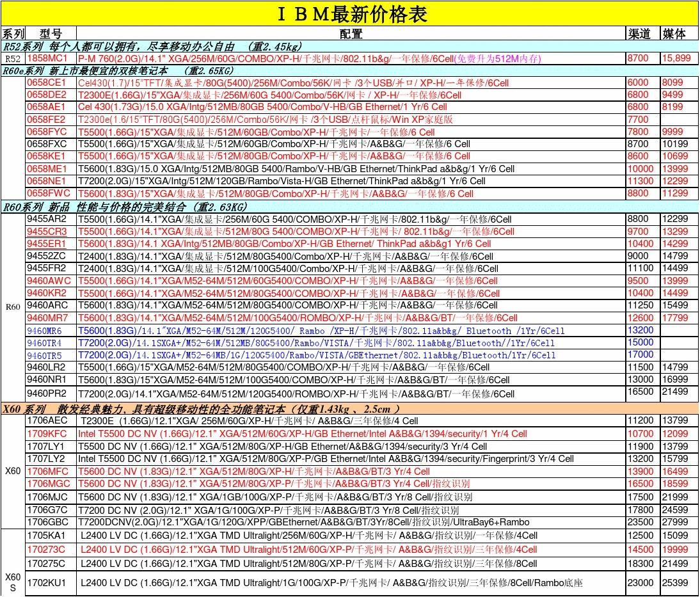Select series cell R52
Image resolution: width=700 pixels, height=597 pixels.
pos(13,58)
